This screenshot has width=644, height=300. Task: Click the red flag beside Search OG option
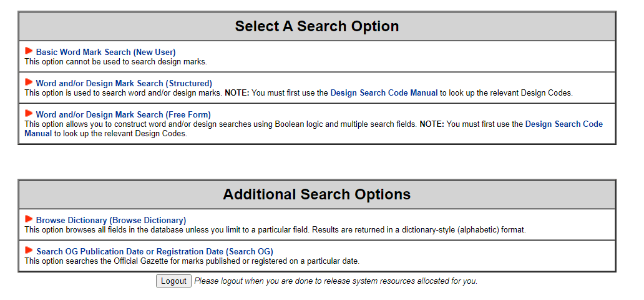29,250
